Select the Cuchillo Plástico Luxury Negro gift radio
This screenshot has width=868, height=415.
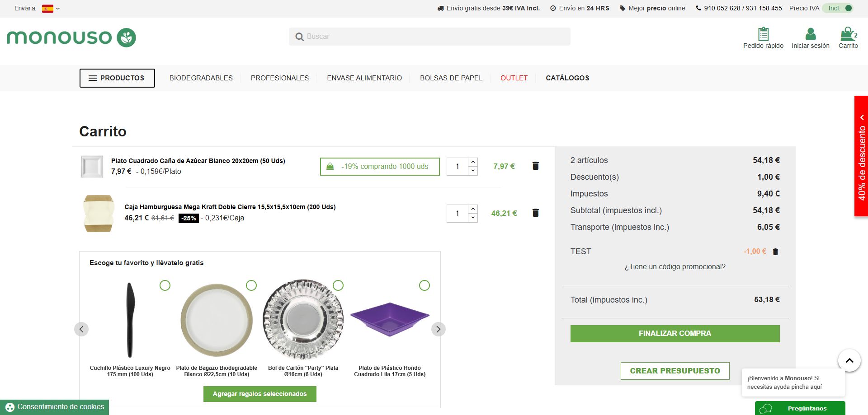[x=165, y=285]
